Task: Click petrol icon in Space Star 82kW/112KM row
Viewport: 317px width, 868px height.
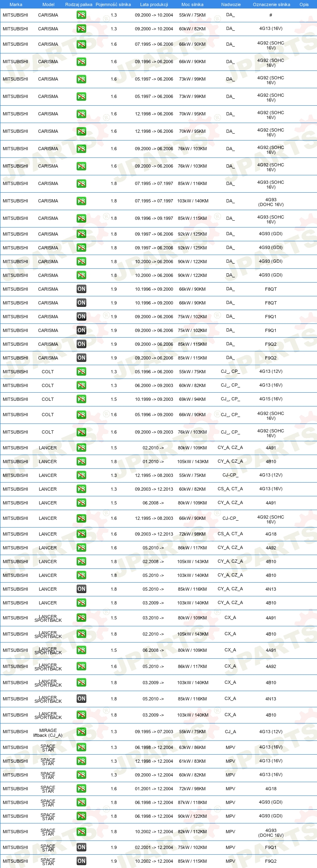Action: pyautogui.click(x=81, y=832)
